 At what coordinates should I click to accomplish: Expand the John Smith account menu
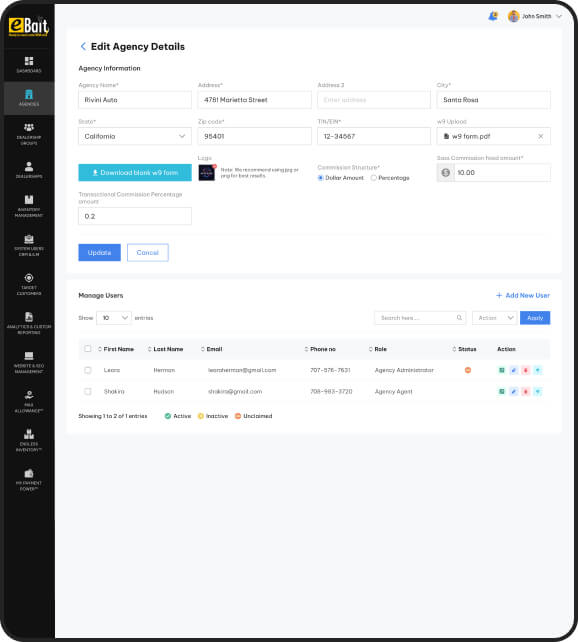point(559,16)
